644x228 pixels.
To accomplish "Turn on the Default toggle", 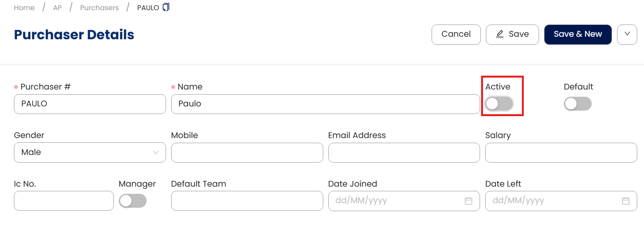I will pyautogui.click(x=577, y=104).
